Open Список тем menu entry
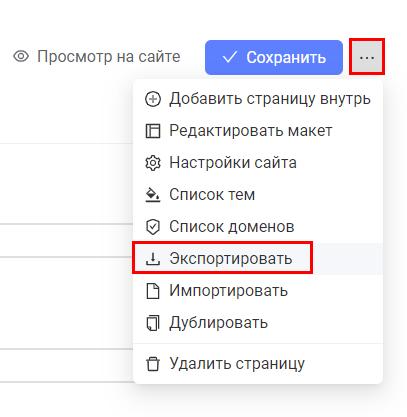The height and width of the screenshot is (417, 407). tap(258, 195)
